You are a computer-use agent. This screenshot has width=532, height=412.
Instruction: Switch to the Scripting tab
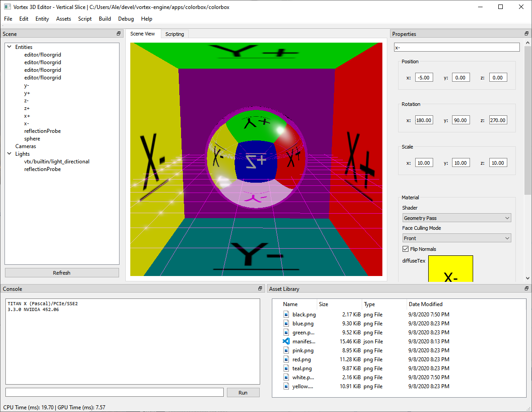click(174, 34)
